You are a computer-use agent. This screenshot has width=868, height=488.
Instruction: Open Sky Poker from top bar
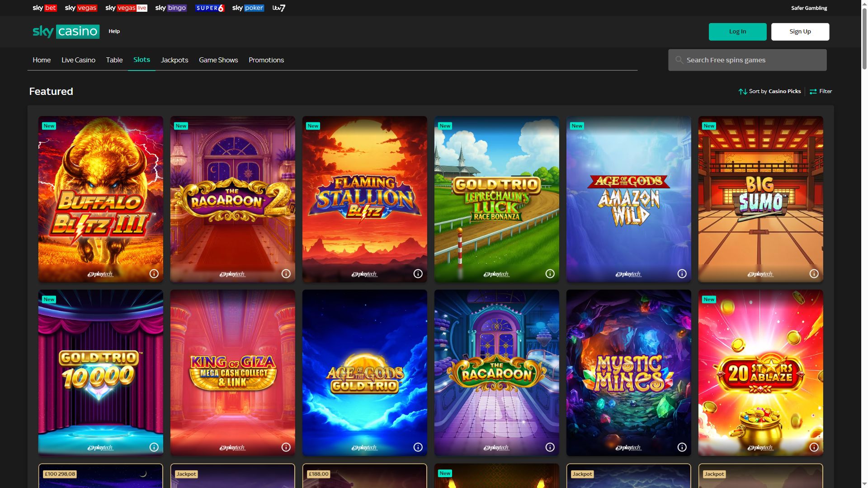coord(248,8)
